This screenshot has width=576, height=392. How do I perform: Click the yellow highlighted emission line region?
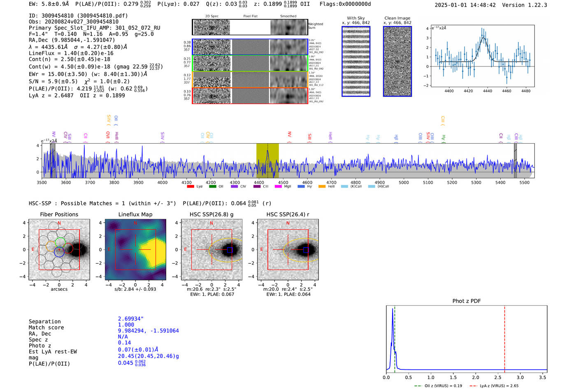pyautogui.click(x=267, y=161)
